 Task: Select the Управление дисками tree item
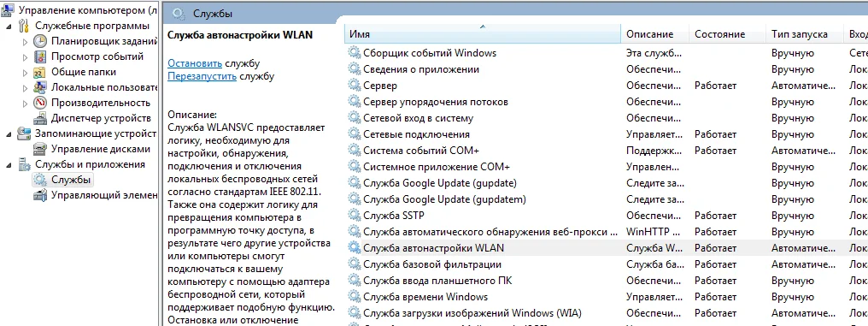point(101,149)
